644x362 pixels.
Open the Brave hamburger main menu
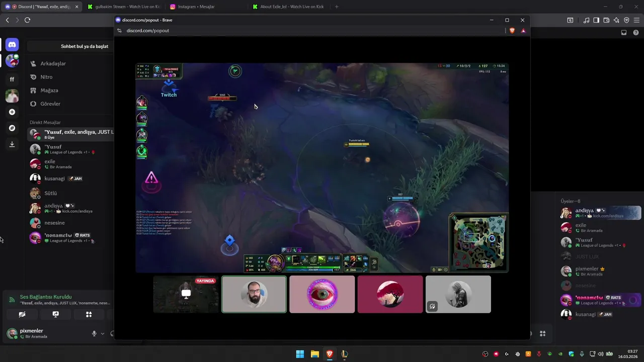[x=636, y=20]
